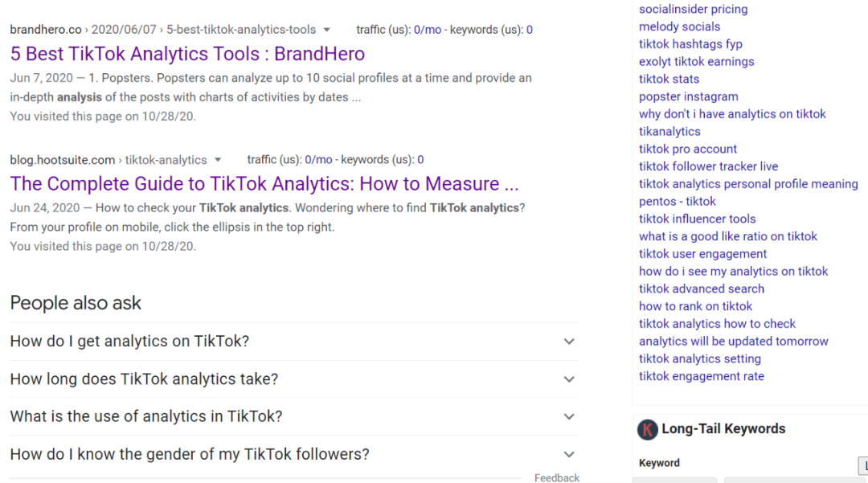Expand "How long does TikTok analytics take?"
The image size is (868, 483).
294,379
